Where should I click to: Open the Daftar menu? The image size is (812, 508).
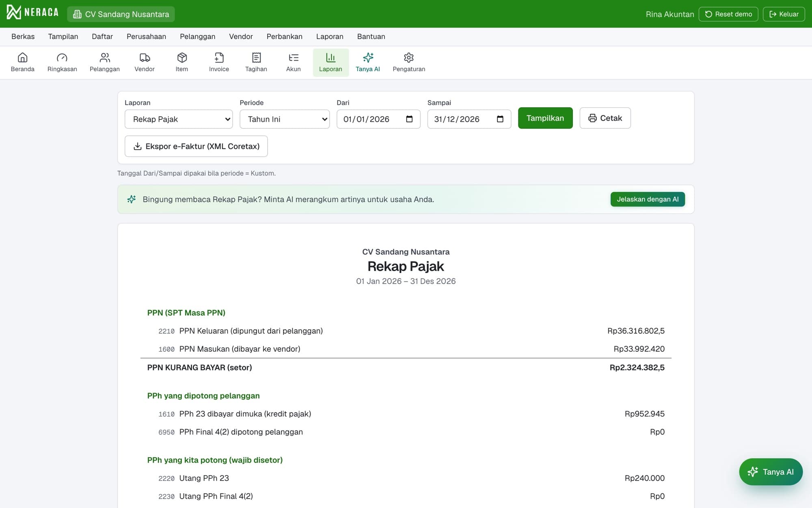click(x=102, y=37)
